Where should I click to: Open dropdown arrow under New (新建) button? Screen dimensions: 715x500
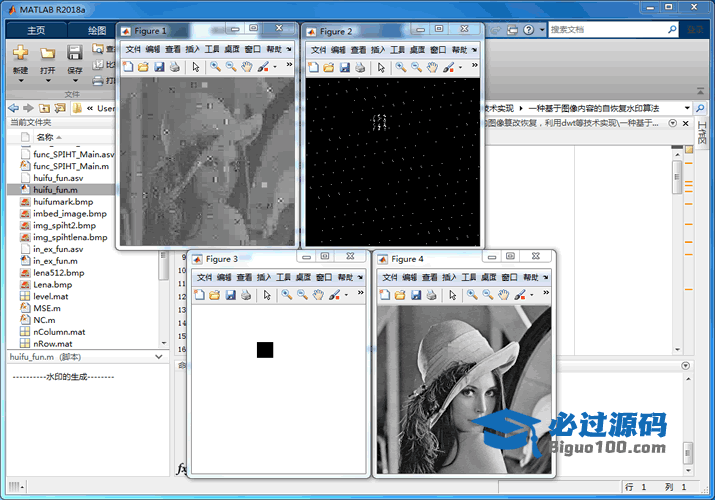pos(21,81)
